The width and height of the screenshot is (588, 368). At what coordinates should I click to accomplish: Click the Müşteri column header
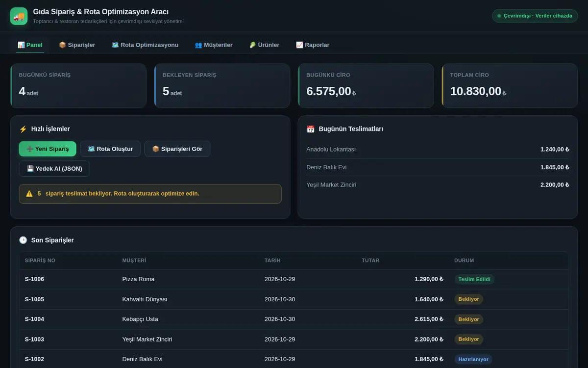pyautogui.click(x=134, y=261)
